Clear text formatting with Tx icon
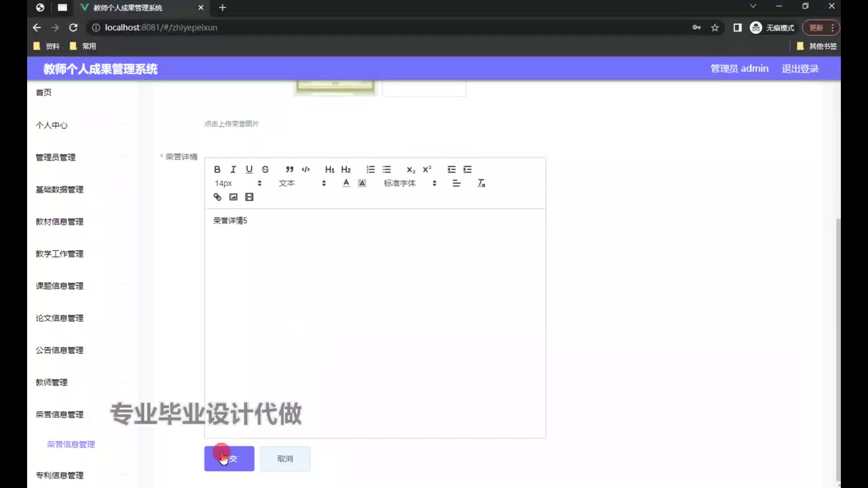This screenshot has width=868, height=488. coord(481,183)
